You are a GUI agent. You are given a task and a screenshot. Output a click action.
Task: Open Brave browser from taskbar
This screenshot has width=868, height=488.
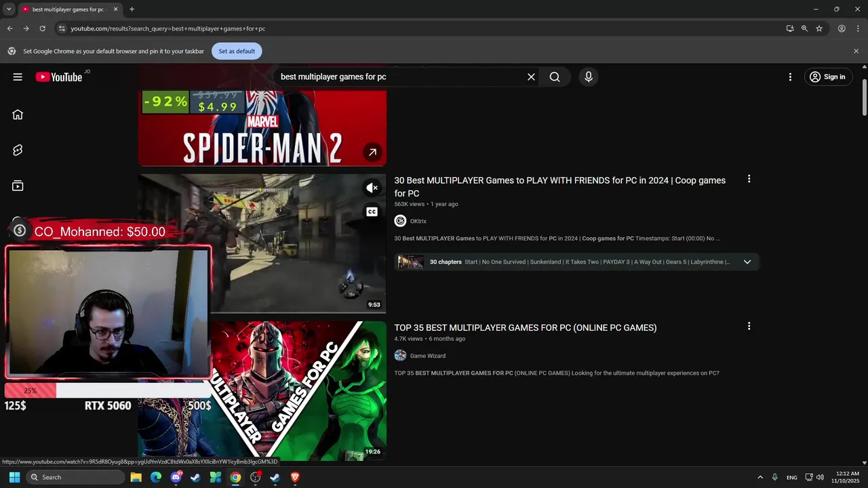(x=295, y=477)
